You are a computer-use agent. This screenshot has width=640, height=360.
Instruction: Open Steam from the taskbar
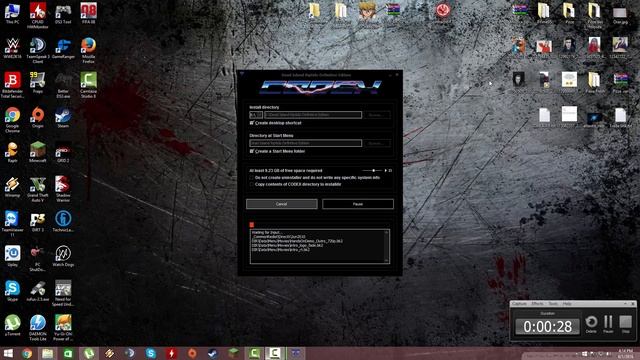coord(213,353)
